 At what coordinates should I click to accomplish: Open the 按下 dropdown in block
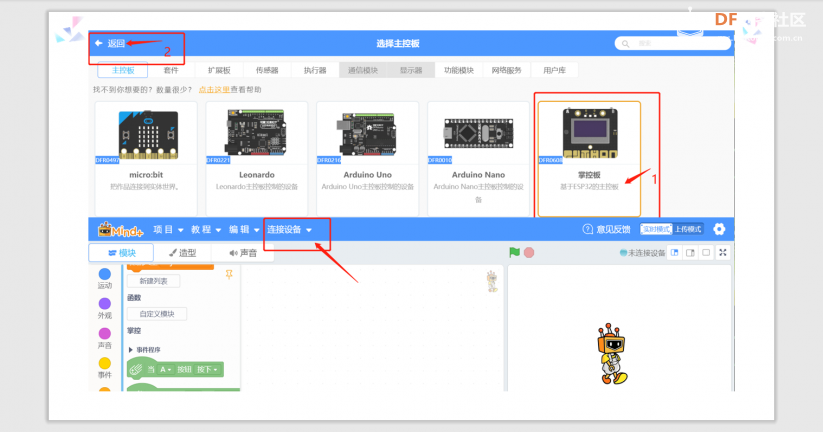click(207, 370)
